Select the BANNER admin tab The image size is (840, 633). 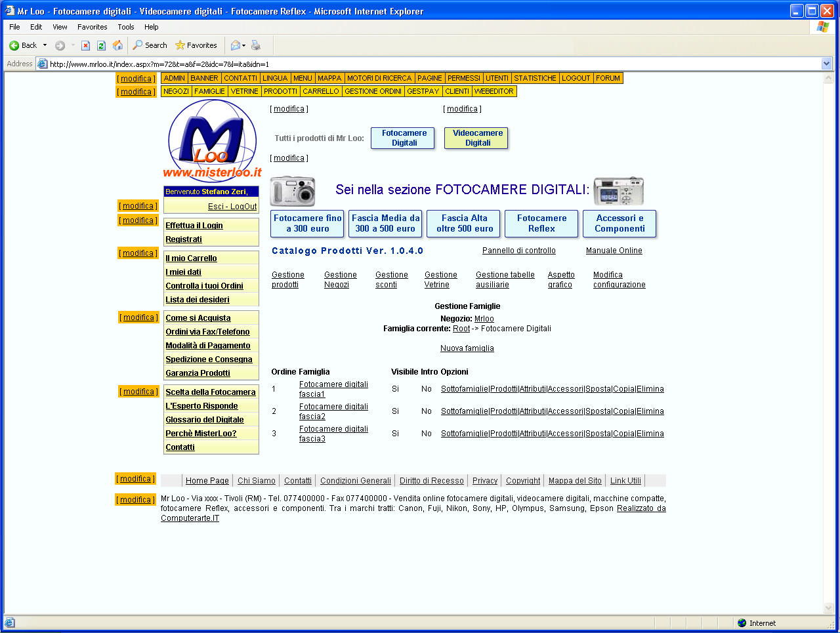[x=204, y=78]
